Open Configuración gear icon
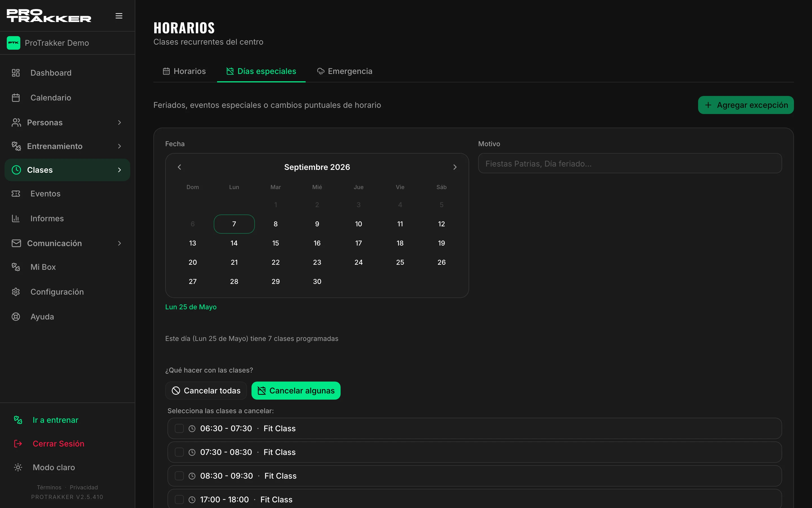Image resolution: width=812 pixels, height=508 pixels. pos(16,292)
